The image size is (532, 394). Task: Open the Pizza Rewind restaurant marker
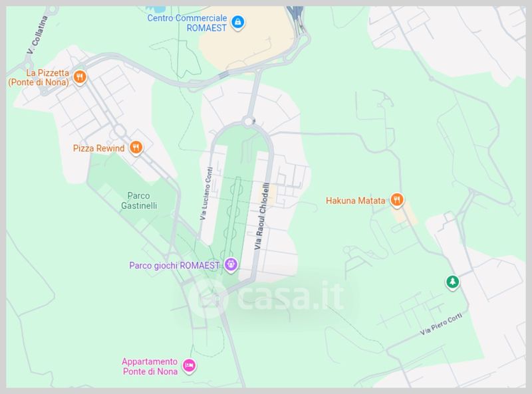(136, 148)
